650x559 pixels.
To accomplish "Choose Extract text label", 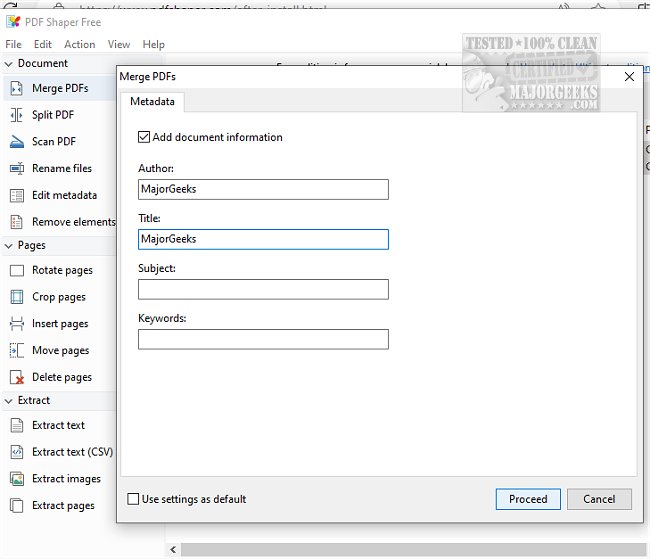I will (x=58, y=425).
